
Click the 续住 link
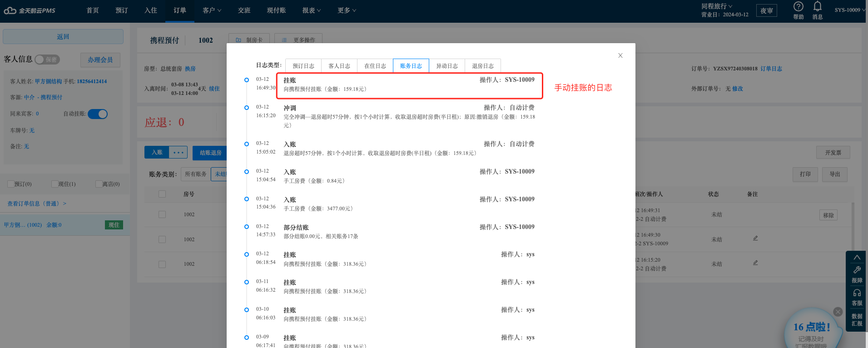(214, 89)
